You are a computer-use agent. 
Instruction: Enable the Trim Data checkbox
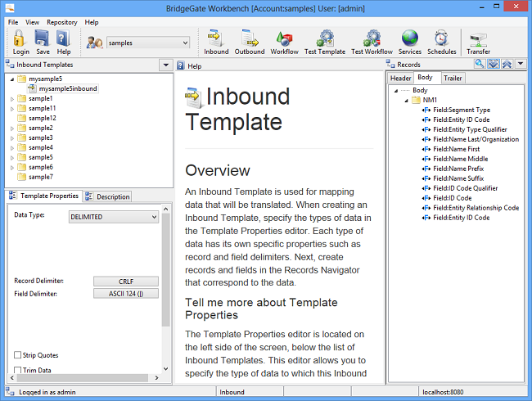pyautogui.click(x=18, y=370)
